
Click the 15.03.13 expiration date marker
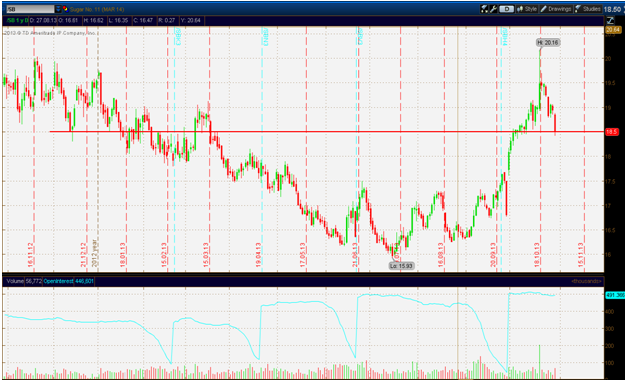(x=206, y=254)
